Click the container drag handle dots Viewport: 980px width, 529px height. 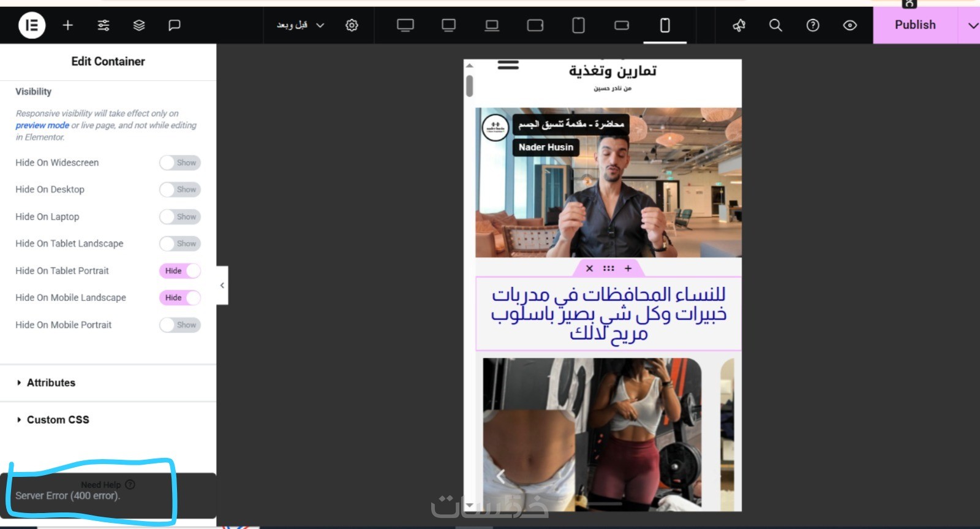[608, 268]
